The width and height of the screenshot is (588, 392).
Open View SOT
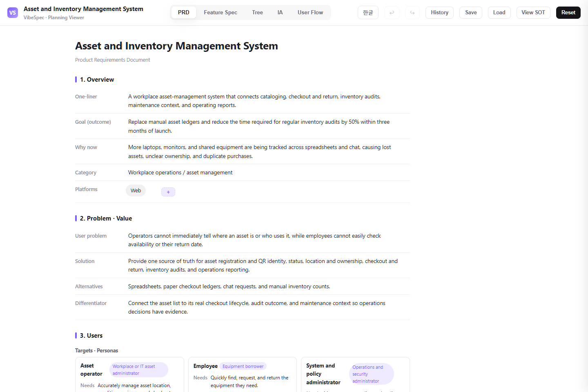point(533,13)
